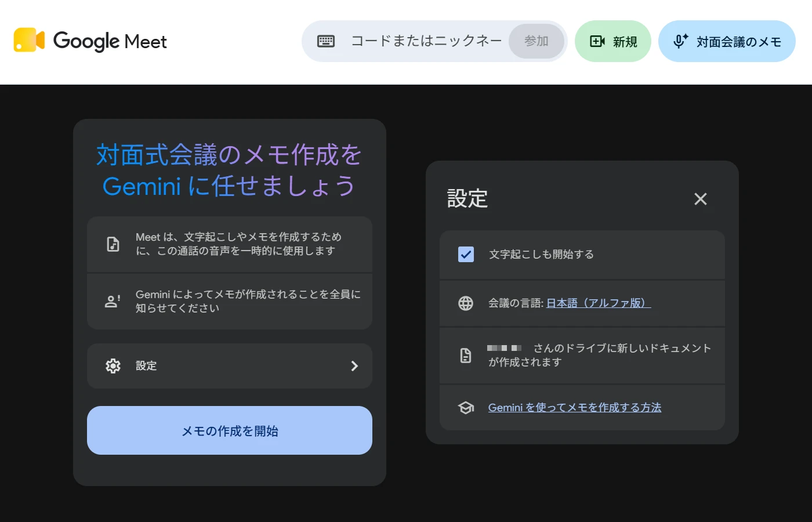Click the 文字起こしも開始する label text
The height and width of the screenshot is (522, 812).
point(541,255)
